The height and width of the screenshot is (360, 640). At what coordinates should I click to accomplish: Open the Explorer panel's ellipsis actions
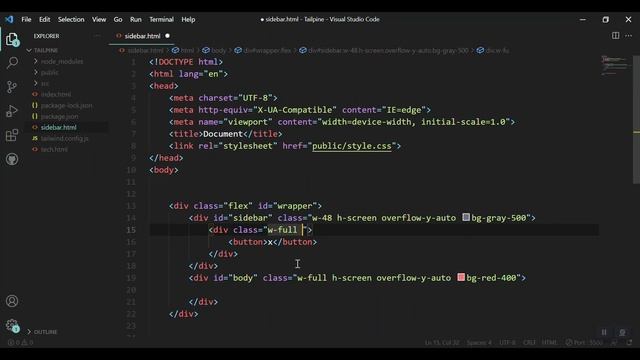[97, 36]
